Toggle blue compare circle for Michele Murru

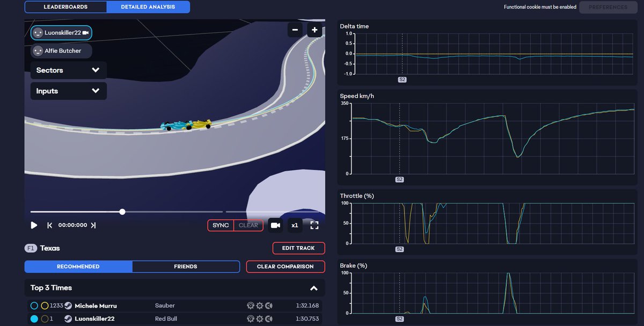point(34,306)
